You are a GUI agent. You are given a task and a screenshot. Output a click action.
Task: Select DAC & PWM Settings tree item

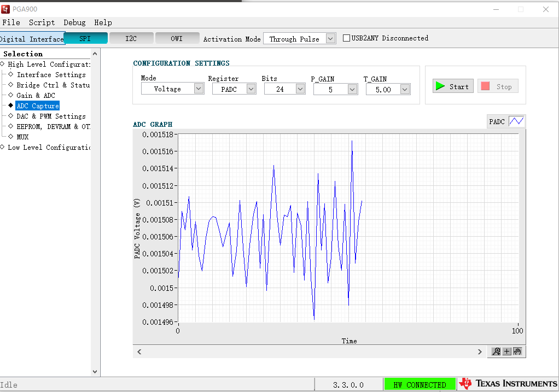pos(51,116)
